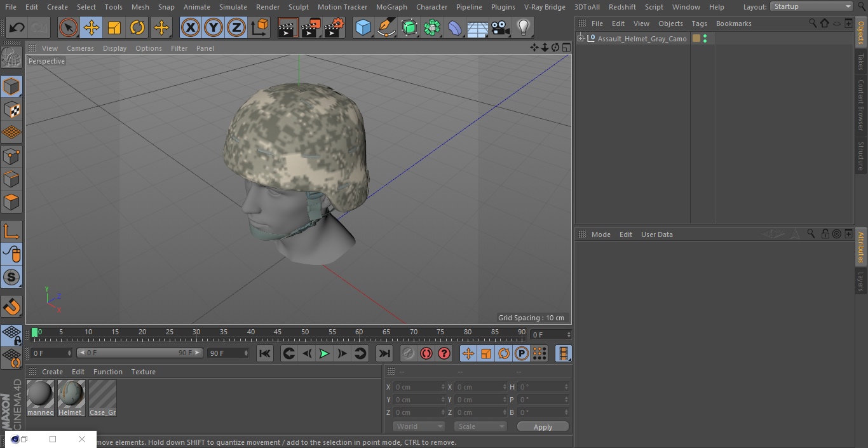Toggle Assault_Helmet_Gray_Camo visibility dots

pos(705,39)
